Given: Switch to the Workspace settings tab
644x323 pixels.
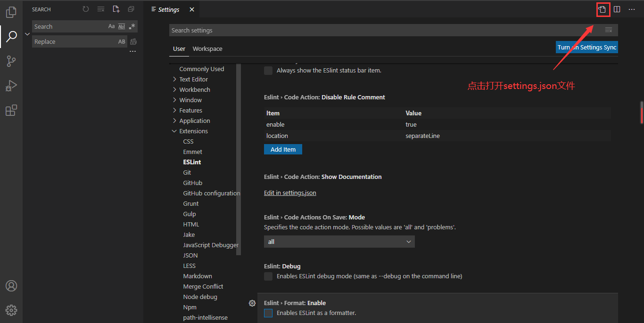Looking at the screenshot, I should click(x=207, y=48).
